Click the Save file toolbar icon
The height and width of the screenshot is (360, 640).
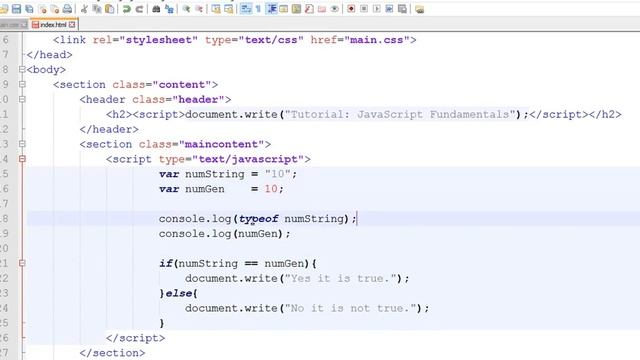[x=16, y=9]
